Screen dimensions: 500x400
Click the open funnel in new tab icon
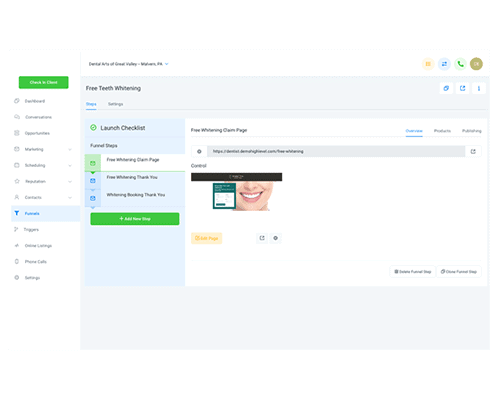(x=463, y=88)
